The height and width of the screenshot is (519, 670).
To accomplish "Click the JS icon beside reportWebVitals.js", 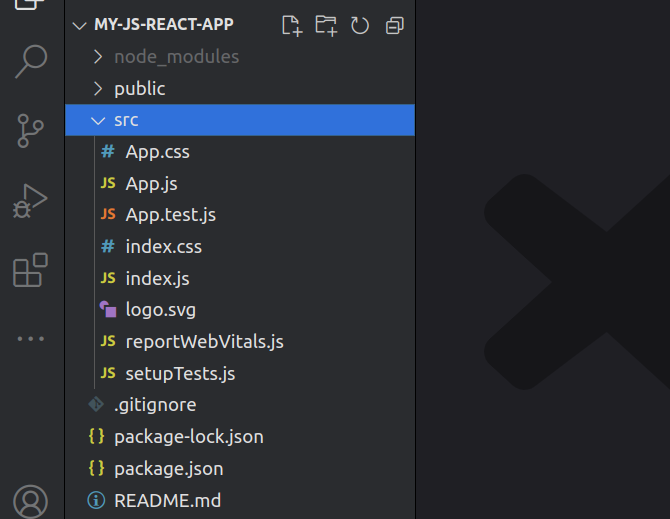I will click(108, 341).
